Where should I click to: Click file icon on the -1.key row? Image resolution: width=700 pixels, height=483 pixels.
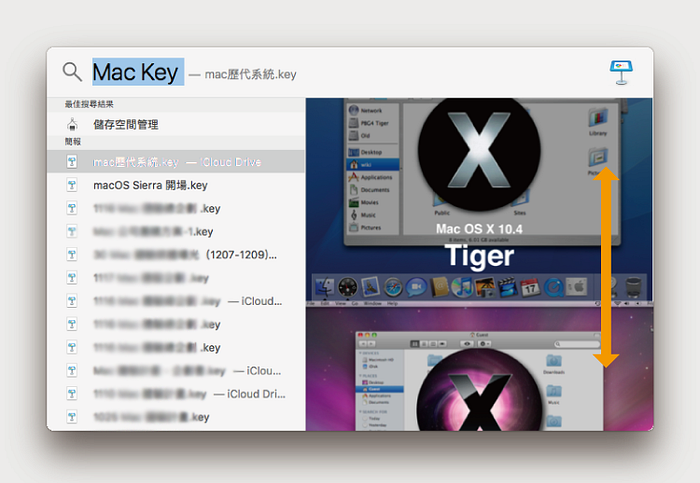point(72,231)
